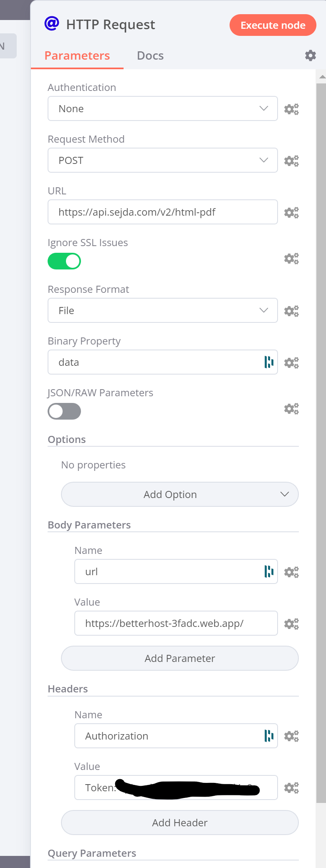
Task: Click the Add Header button
Action: [179, 823]
